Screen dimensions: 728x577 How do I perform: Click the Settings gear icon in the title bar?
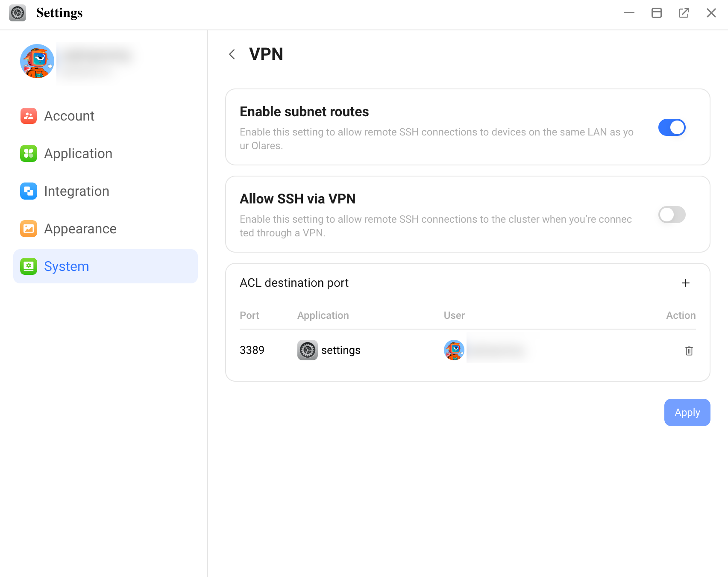18,13
